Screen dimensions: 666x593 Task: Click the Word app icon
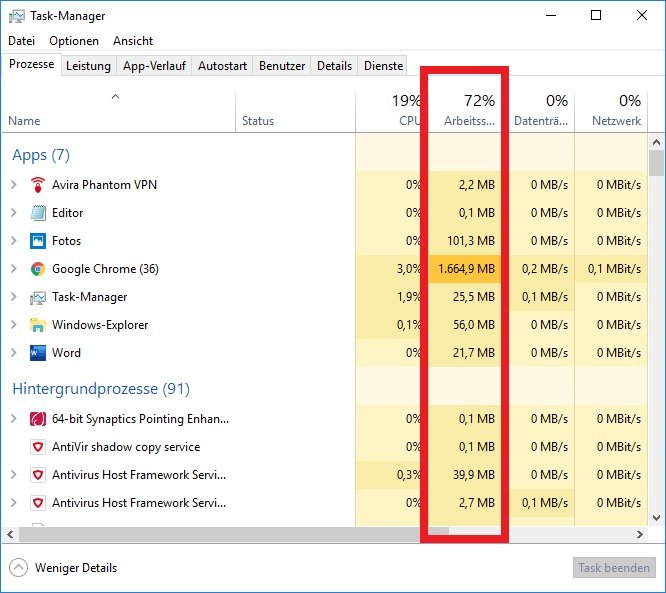coord(38,353)
